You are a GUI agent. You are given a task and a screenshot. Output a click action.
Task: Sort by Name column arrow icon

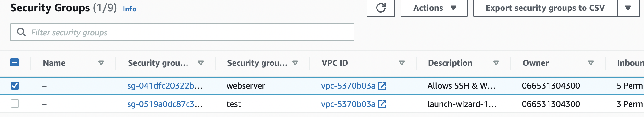coord(101,63)
